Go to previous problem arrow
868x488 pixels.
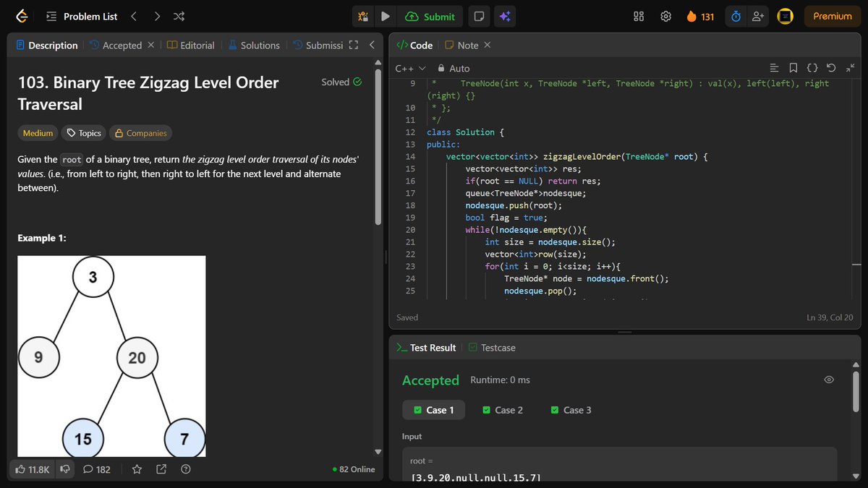point(133,16)
